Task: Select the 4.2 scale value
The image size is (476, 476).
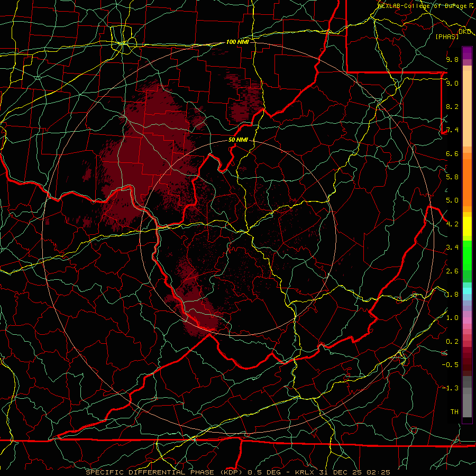Action: pyautogui.click(x=452, y=224)
